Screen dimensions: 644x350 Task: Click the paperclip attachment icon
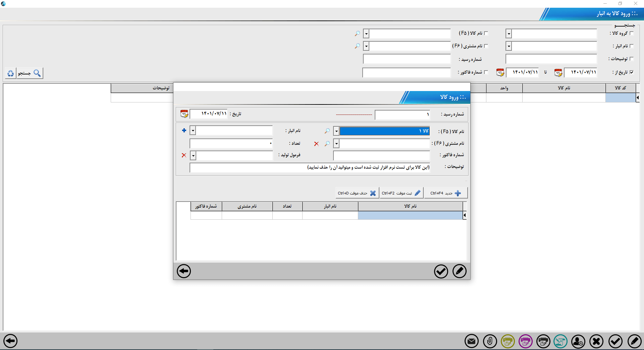[x=490, y=341]
